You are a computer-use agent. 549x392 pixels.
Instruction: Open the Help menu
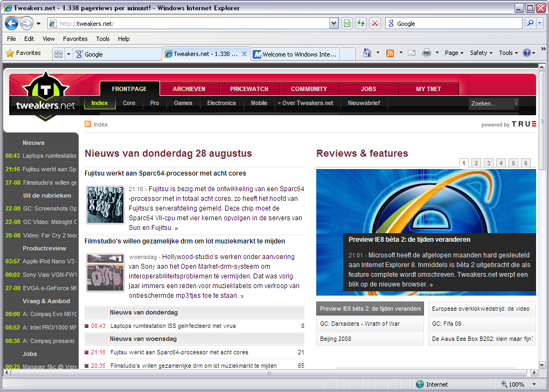[x=123, y=39]
